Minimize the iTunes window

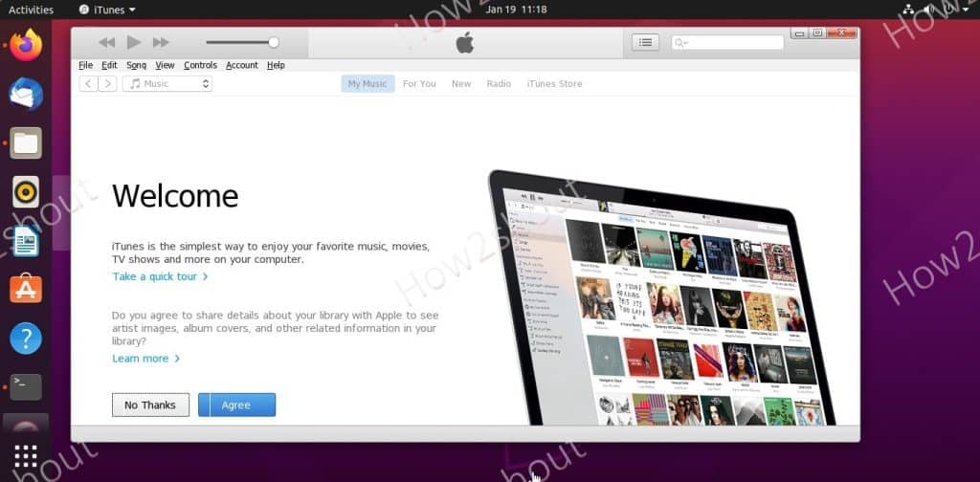(x=799, y=33)
